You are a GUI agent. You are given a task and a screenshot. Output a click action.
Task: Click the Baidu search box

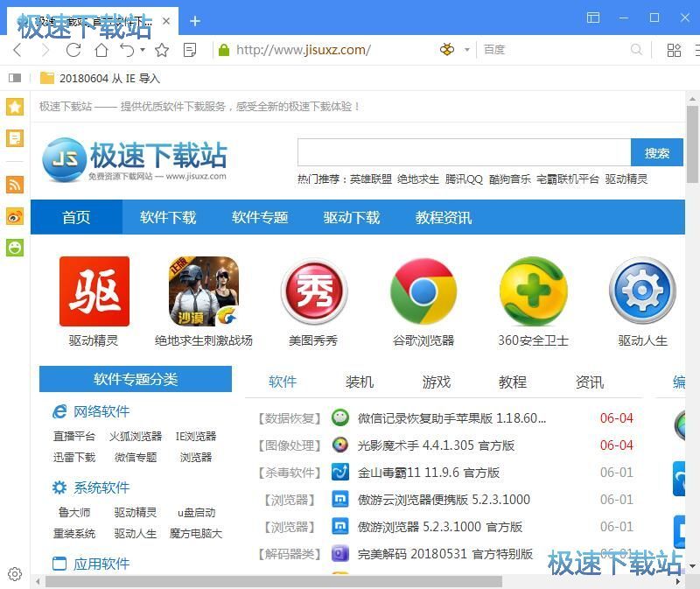click(x=554, y=50)
